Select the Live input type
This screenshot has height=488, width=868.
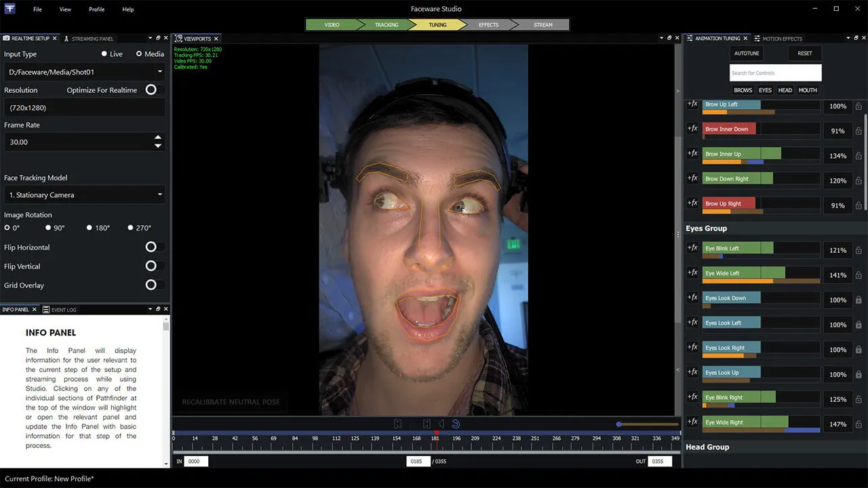tap(104, 54)
